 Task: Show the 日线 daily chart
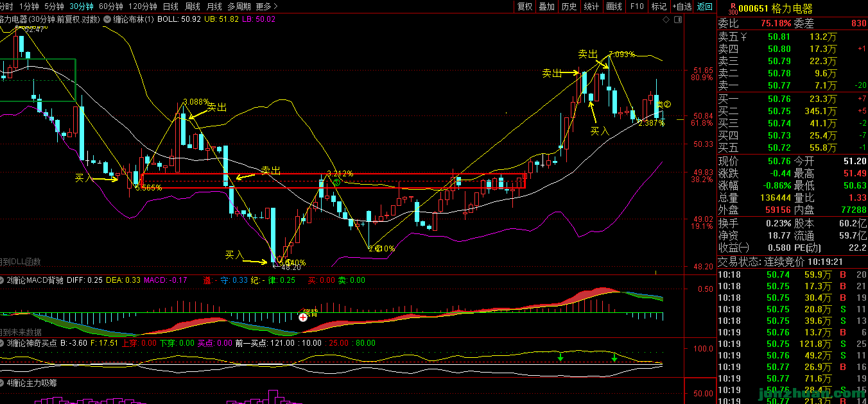[171, 6]
